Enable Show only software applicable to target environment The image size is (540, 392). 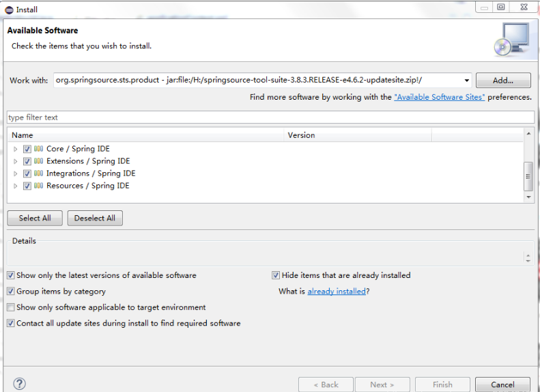coord(11,307)
